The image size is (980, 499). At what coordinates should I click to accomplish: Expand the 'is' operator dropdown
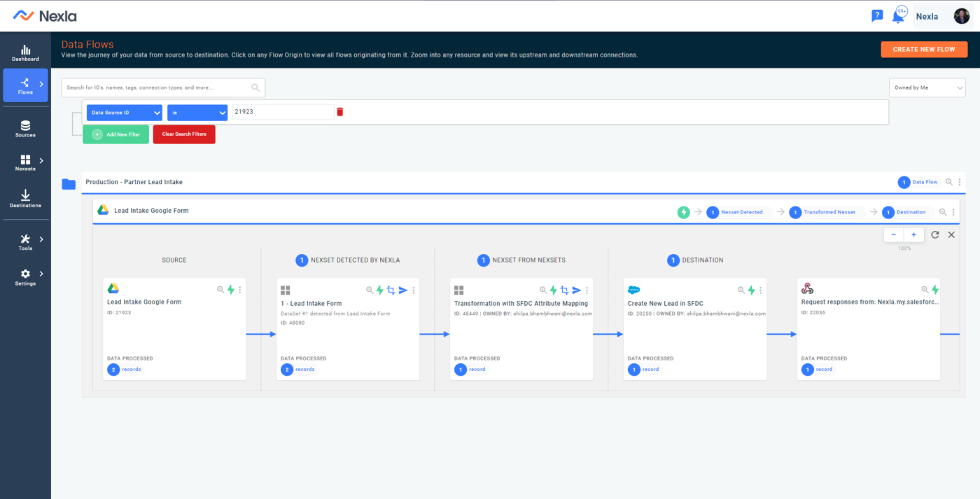tap(197, 112)
